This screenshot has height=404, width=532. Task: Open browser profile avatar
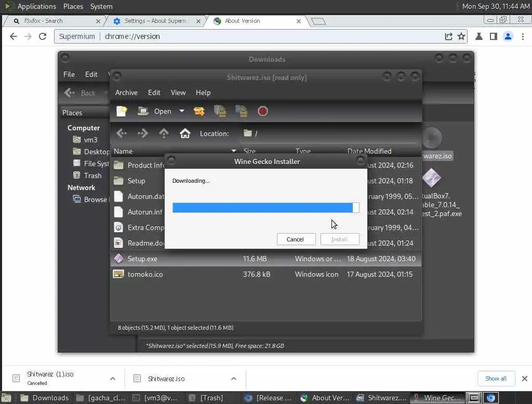point(508,36)
